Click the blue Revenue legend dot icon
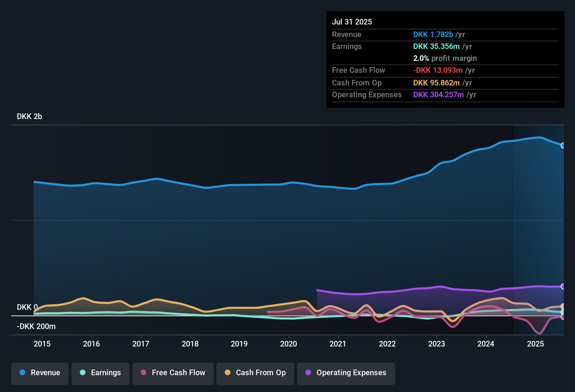 tap(22, 373)
